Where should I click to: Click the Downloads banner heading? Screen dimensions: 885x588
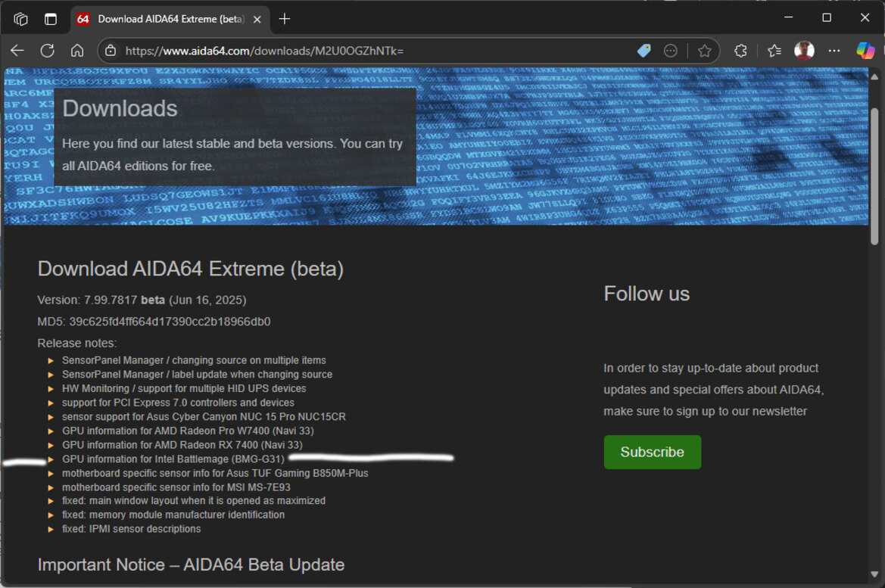120,108
